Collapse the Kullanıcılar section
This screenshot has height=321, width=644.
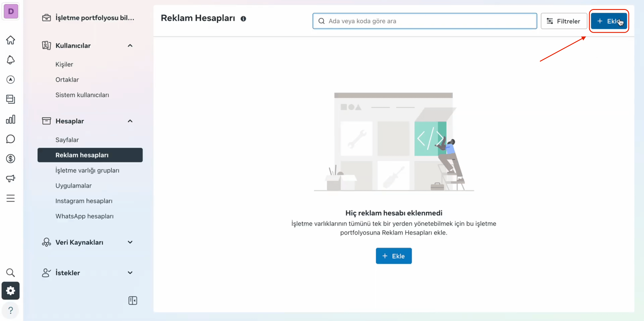coord(130,45)
